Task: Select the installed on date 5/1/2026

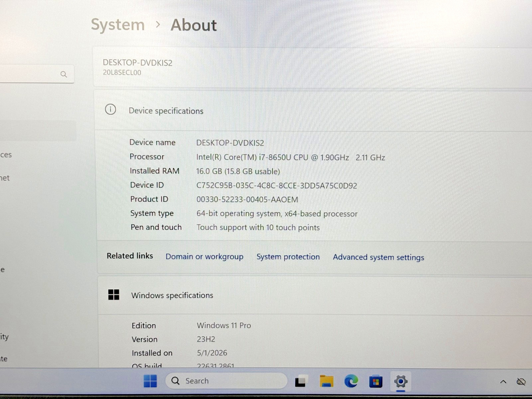Action: tap(212, 353)
